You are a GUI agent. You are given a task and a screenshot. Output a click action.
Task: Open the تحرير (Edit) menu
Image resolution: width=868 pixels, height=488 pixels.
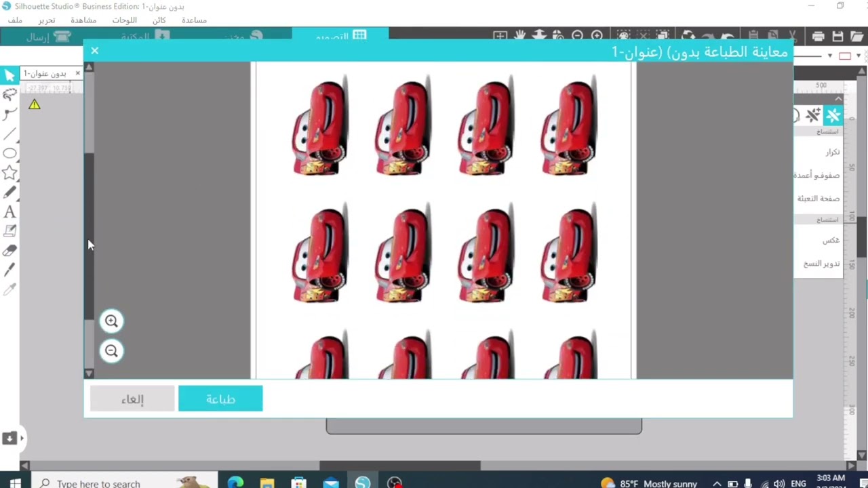click(47, 20)
